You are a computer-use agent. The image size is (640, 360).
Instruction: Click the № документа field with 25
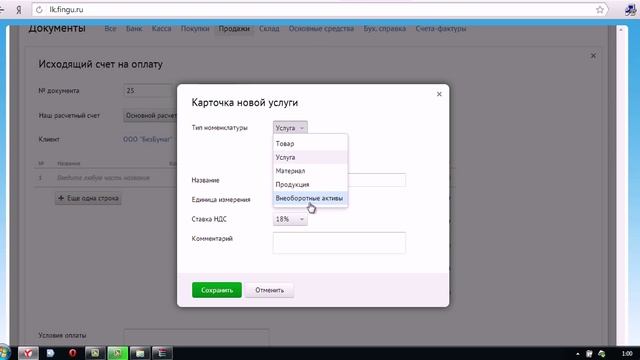point(150,91)
